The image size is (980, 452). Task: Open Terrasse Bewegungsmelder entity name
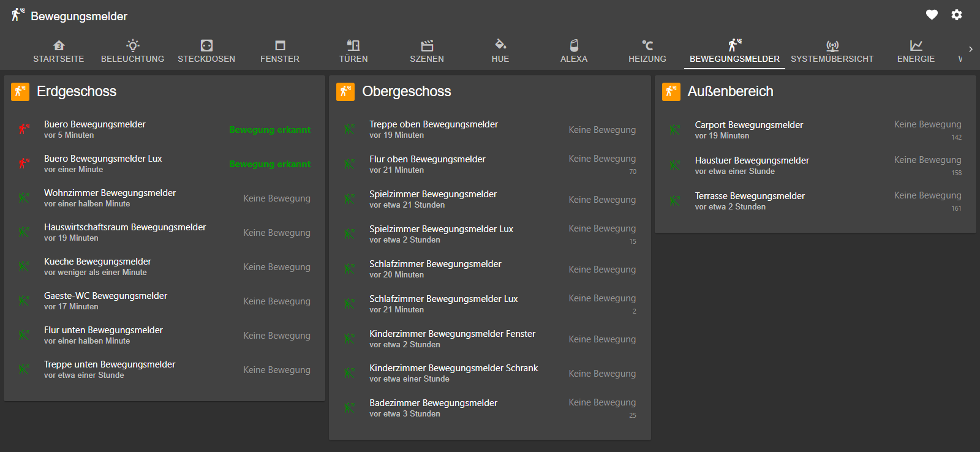pos(750,196)
